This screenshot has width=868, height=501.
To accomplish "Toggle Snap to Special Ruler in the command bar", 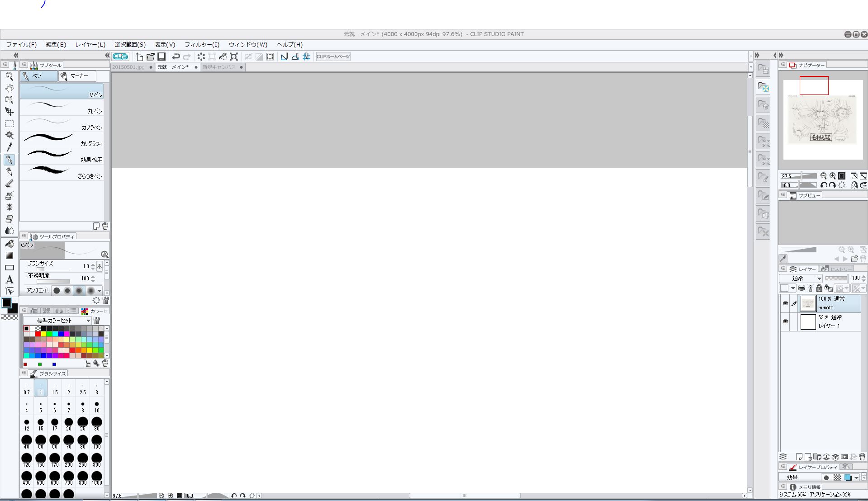I will (295, 57).
